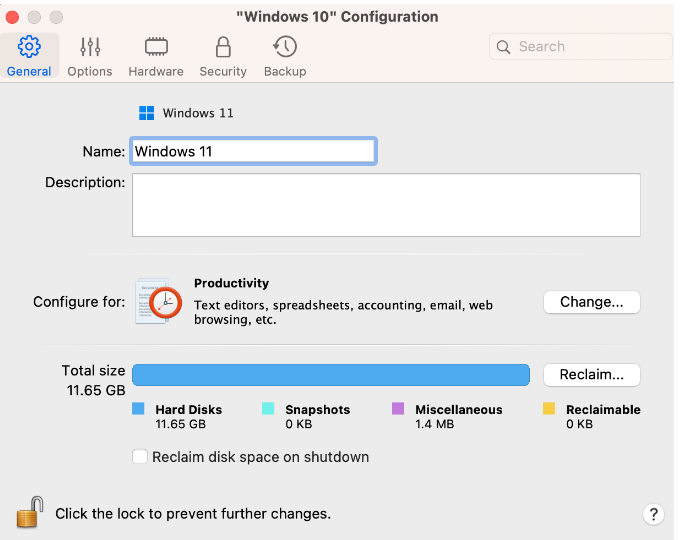Click the lock to prevent changes

click(31, 513)
